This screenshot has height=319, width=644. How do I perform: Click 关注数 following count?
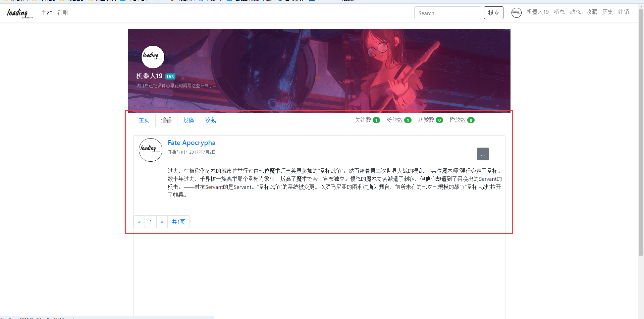(x=367, y=120)
